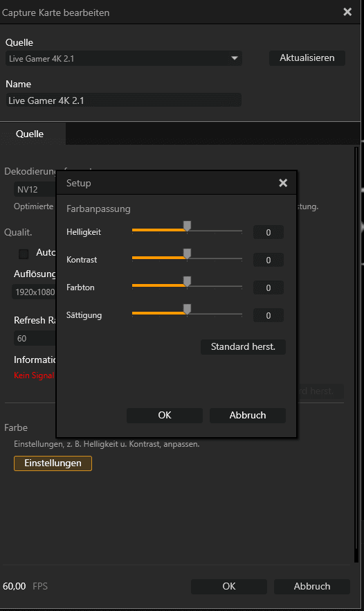
Task: Click the Sättigung slider handle
Action: click(188, 310)
